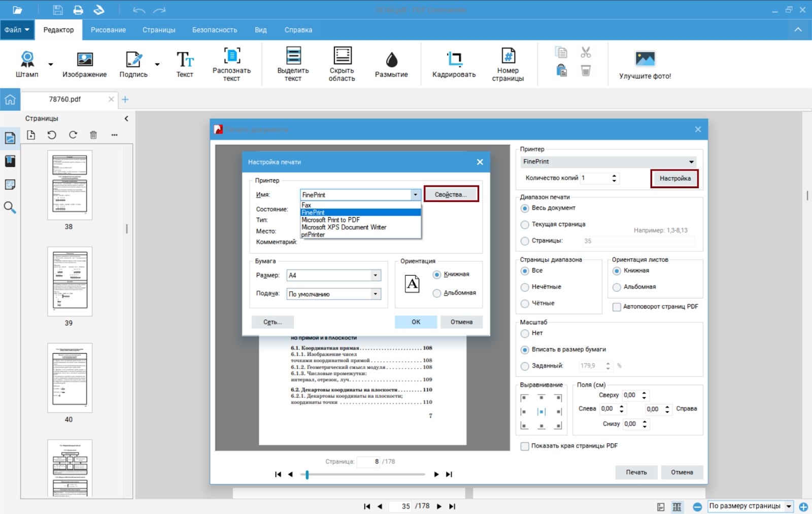This screenshot has width=812, height=514.
Task: Enable Автоповорот страниц PDF checkbox
Action: 617,307
